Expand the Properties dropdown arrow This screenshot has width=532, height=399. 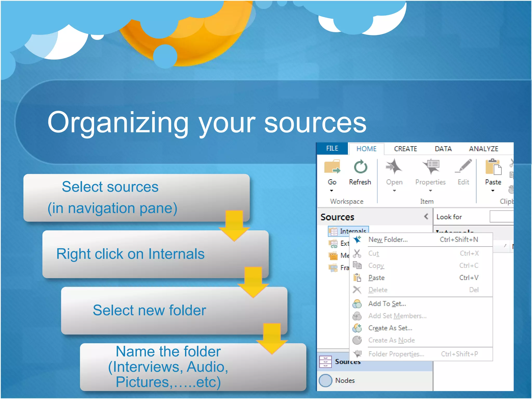430,191
